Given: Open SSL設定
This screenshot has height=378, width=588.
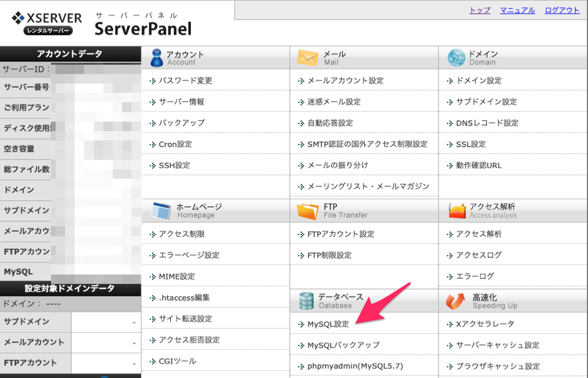Looking at the screenshot, I should pyautogui.click(x=471, y=144).
